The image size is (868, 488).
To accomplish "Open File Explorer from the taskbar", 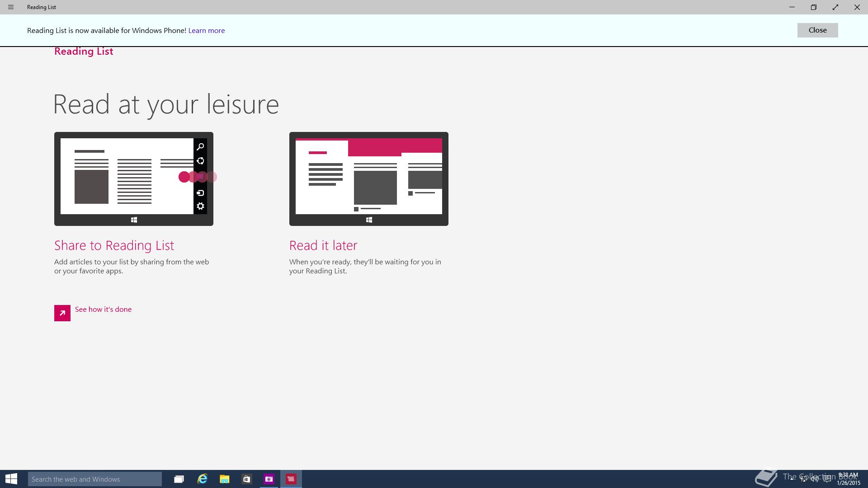I will pyautogui.click(x=224, y=479).
